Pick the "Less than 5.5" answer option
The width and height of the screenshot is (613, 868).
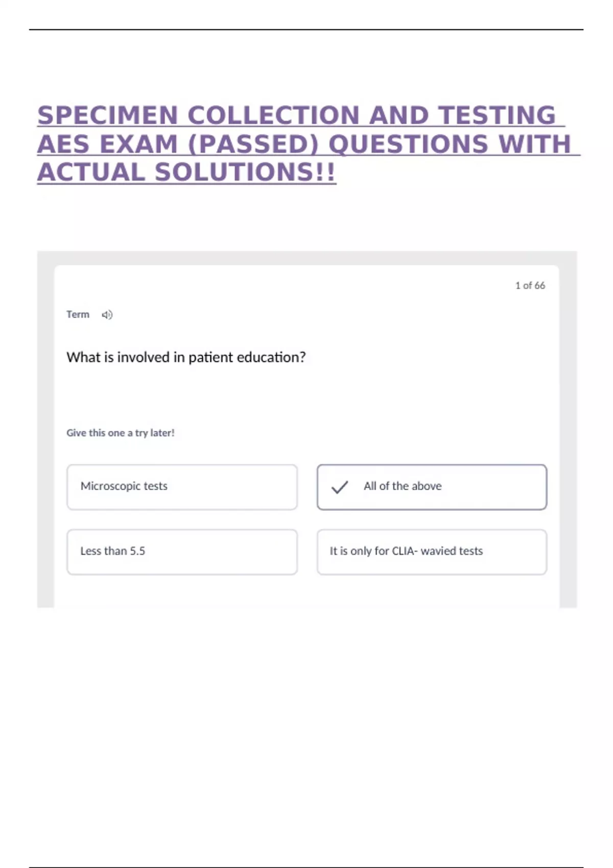pos(182,551)
